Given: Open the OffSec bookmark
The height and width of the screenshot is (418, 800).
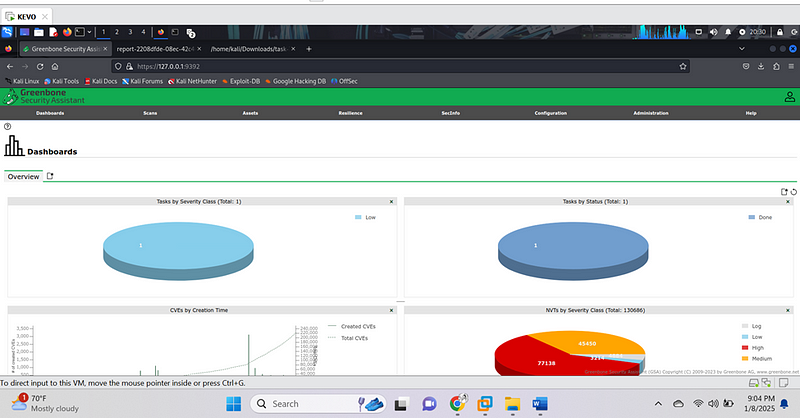Looking at the screenshot, I should (344, 81).
